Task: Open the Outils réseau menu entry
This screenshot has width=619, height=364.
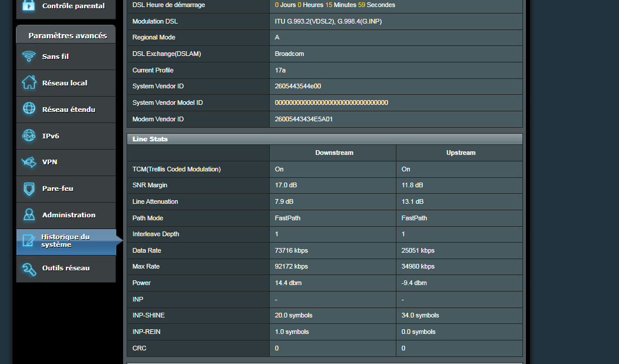Action: tap(65, 268)
